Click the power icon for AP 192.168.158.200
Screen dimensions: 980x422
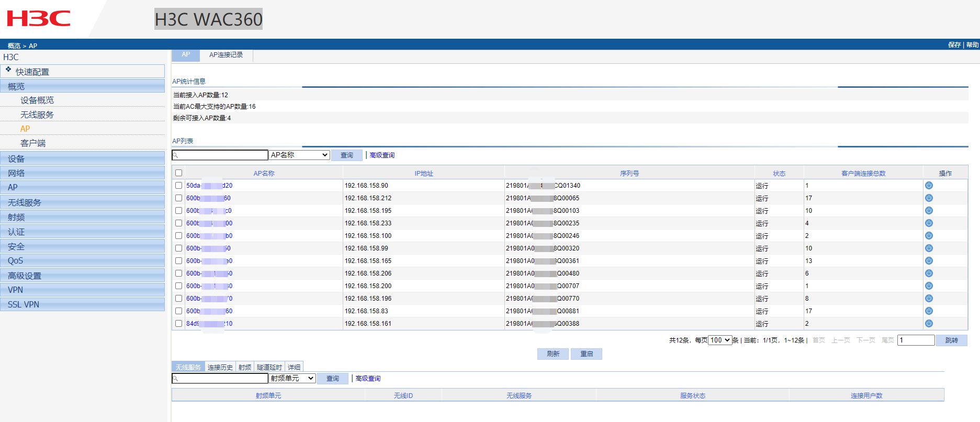tap(929, 286)
